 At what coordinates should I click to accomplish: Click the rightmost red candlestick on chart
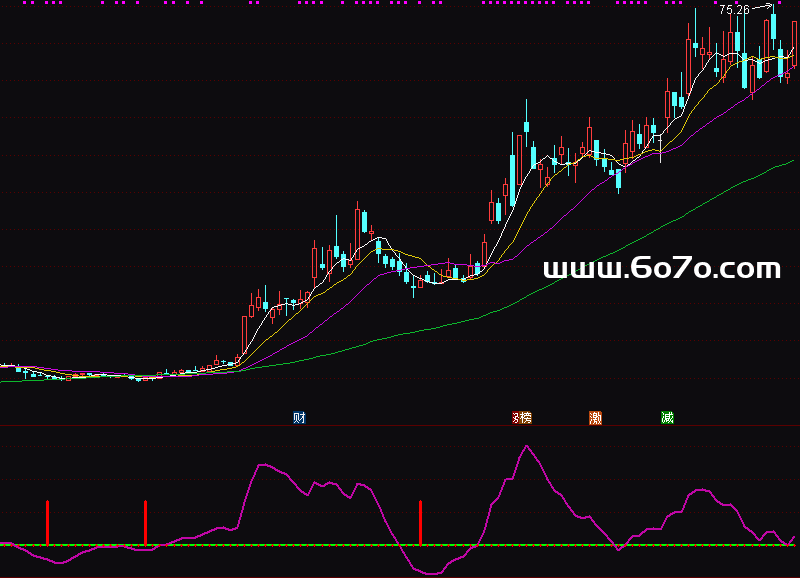click(x=795, y=45)
